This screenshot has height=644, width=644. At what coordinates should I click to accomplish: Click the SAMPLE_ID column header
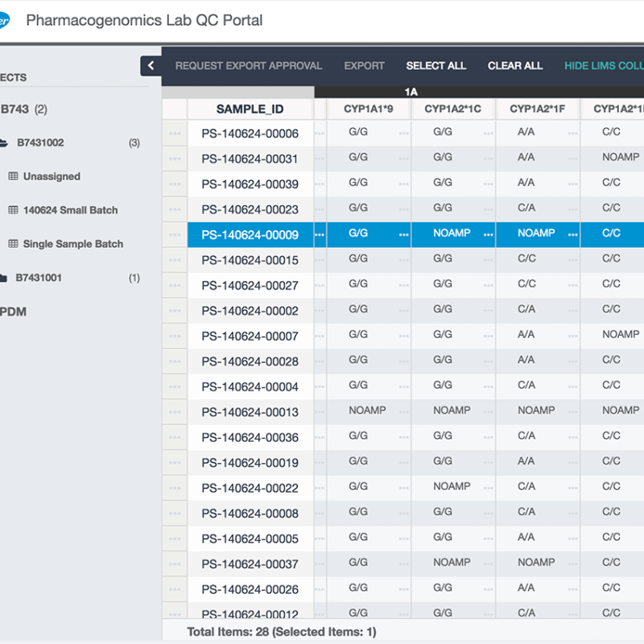250,109
